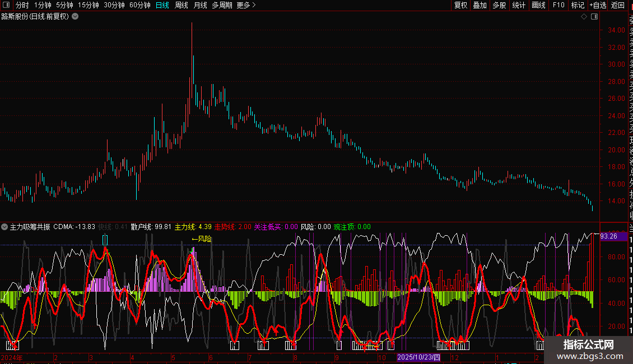633x364 pixels.
Task: Switch to the 周线 weekly tab
Action: pos(181,5)
